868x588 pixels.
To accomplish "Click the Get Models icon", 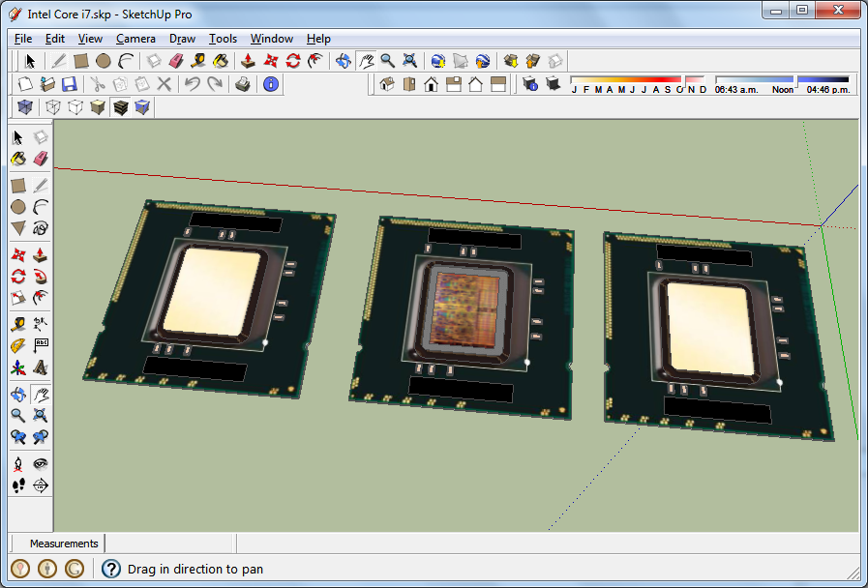I will 510,61.
